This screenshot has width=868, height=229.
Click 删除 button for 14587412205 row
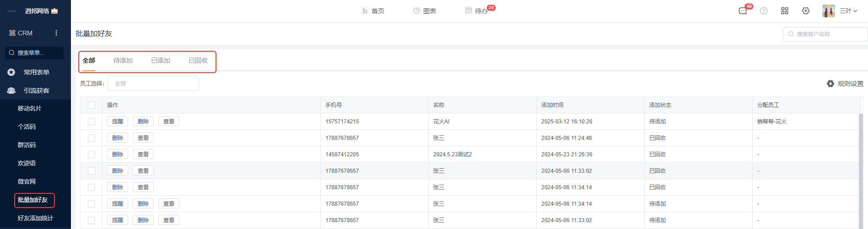coord(118,154)
